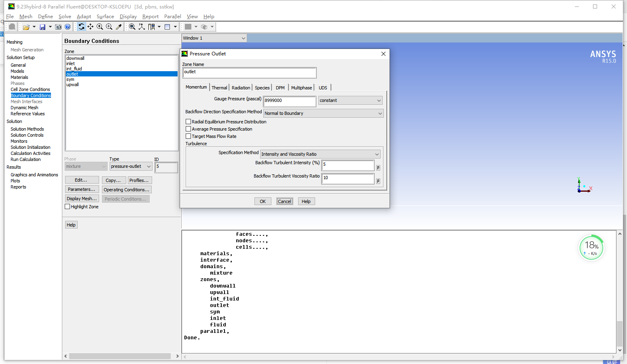Click the fit to window magnifier icon

click(132, 27)
